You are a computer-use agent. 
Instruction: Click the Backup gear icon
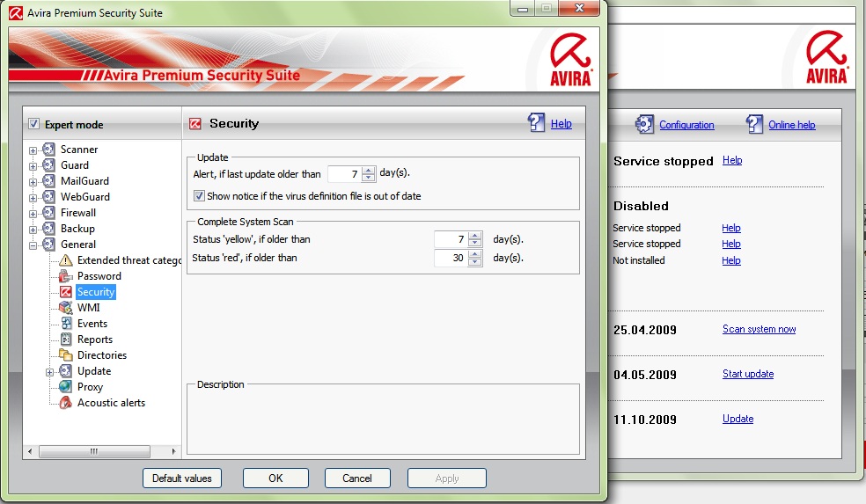coord(48,229)
